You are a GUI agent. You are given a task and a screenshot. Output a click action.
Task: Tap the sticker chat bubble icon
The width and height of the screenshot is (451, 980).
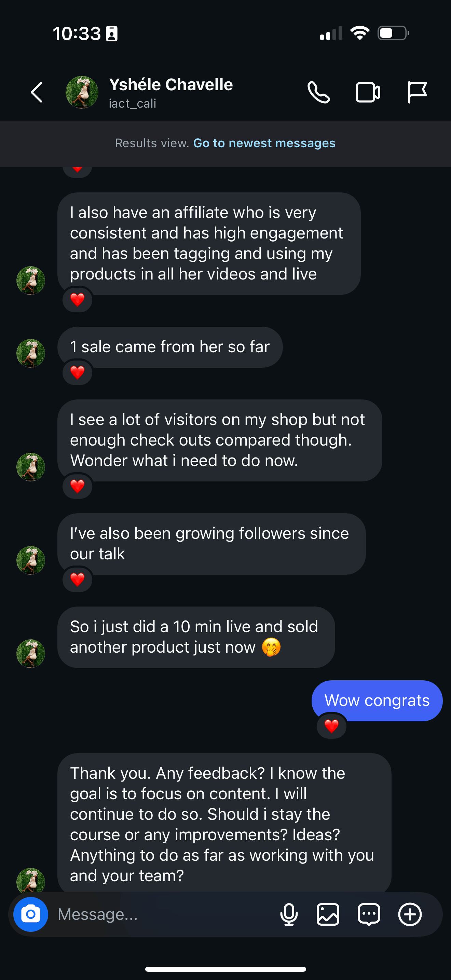369,914
